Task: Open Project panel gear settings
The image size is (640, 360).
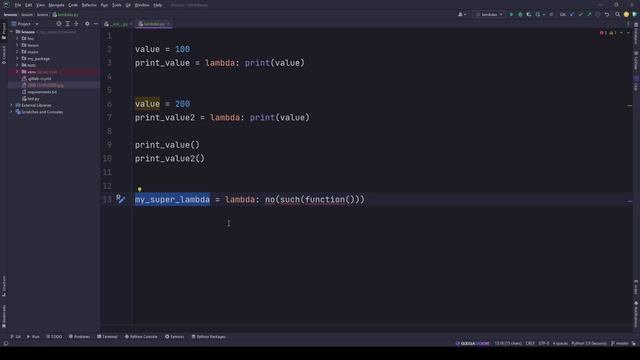Action: coord(87,24)
